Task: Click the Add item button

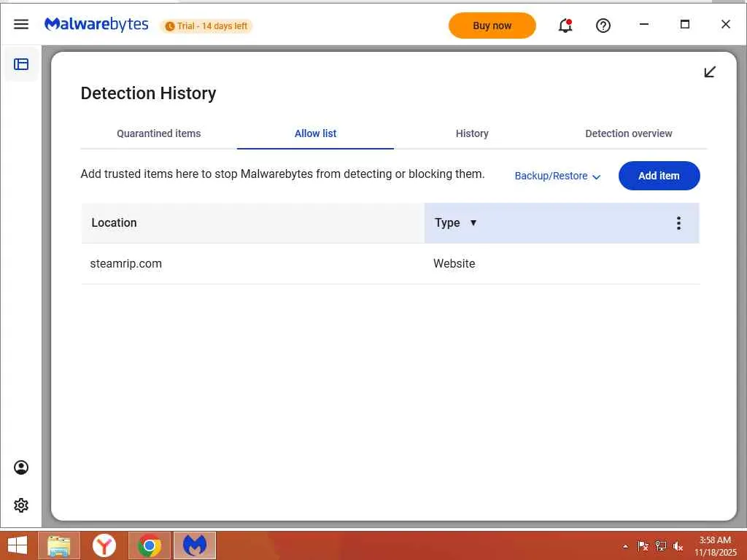Action: (659, 176)
